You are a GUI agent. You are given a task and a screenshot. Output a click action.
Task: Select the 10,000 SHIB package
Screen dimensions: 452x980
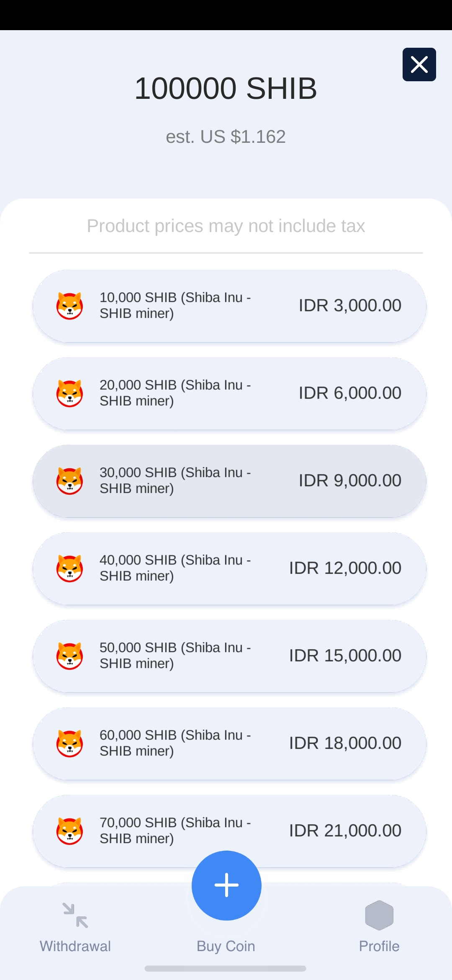coord(229,306)
